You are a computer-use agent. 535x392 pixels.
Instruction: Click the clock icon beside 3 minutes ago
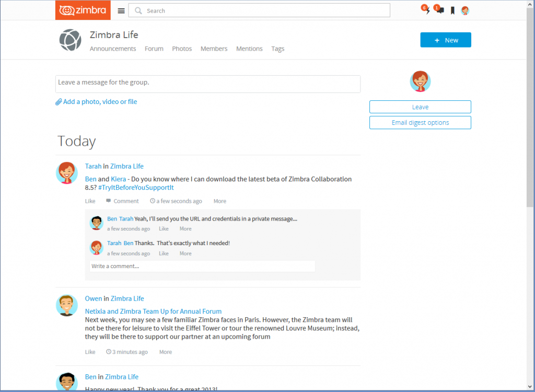click(109, 351)
